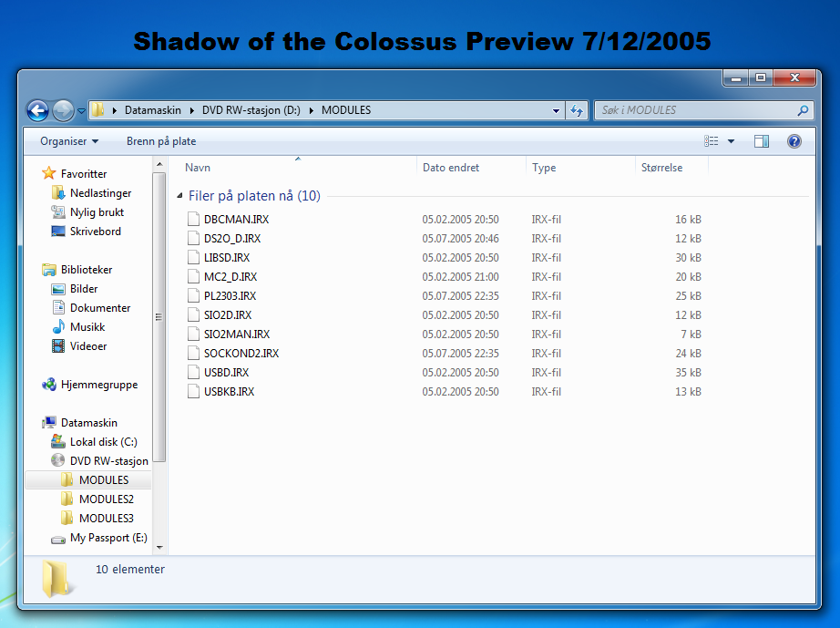Sort files by the Størrelse column
840x628 pixels.
pyautogui.click(x=661, y=168)
